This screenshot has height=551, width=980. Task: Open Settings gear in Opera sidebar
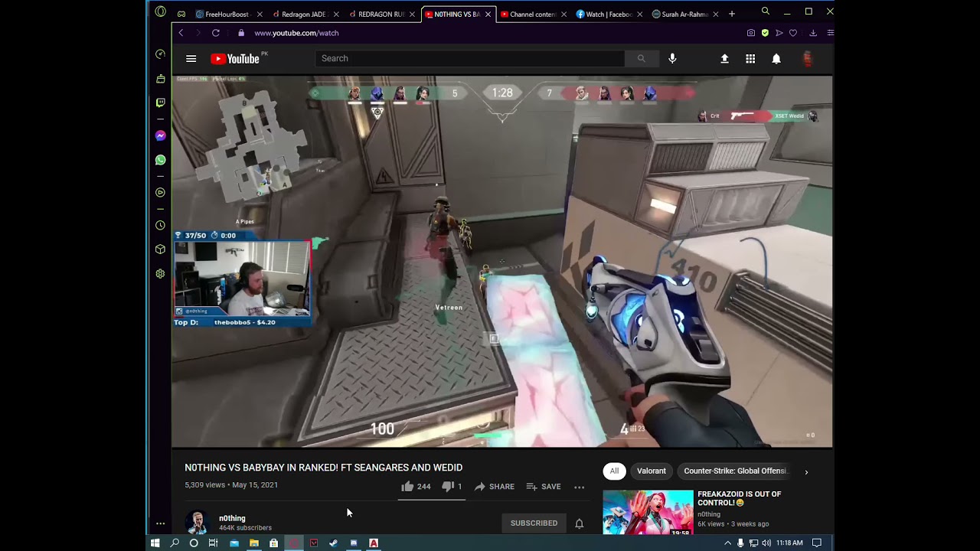point(160,273)
